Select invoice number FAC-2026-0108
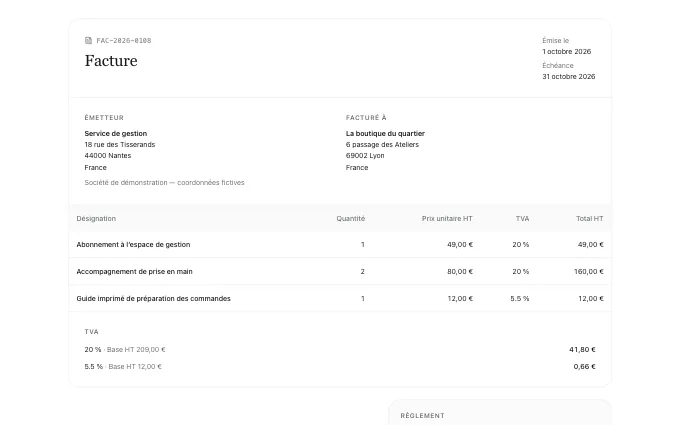This screenshot has height=425, width=680. coord(124,40)
